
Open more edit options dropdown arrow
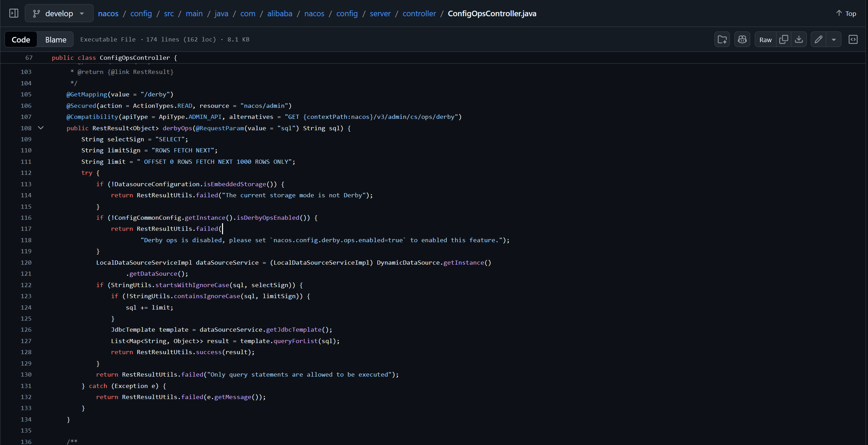click(x=834, y=40)
